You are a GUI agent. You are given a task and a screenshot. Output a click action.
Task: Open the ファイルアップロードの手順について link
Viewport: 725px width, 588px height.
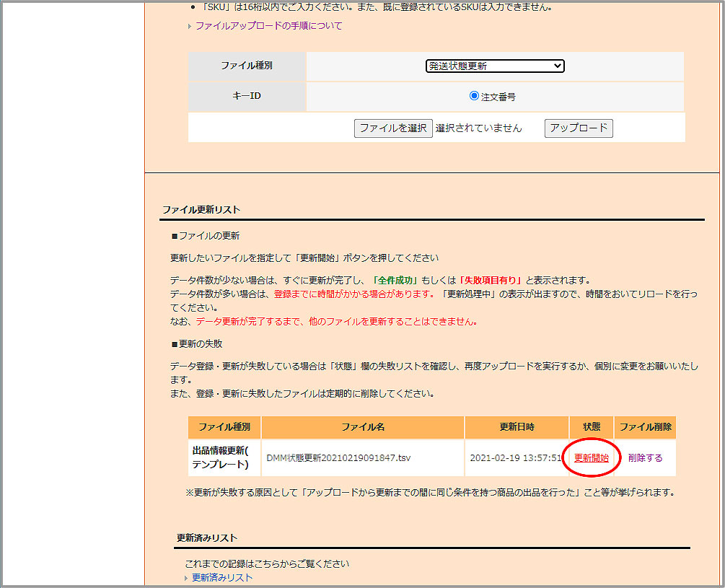pos(268,26)
